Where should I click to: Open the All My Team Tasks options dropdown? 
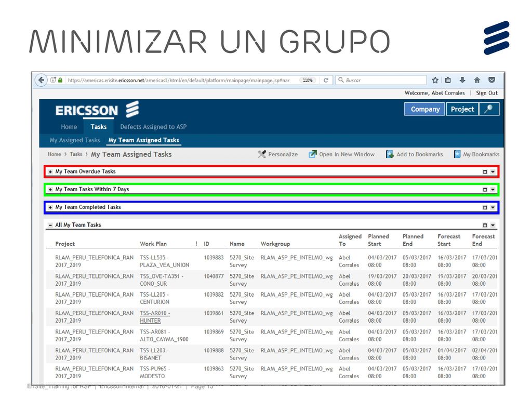click(493, 225)
